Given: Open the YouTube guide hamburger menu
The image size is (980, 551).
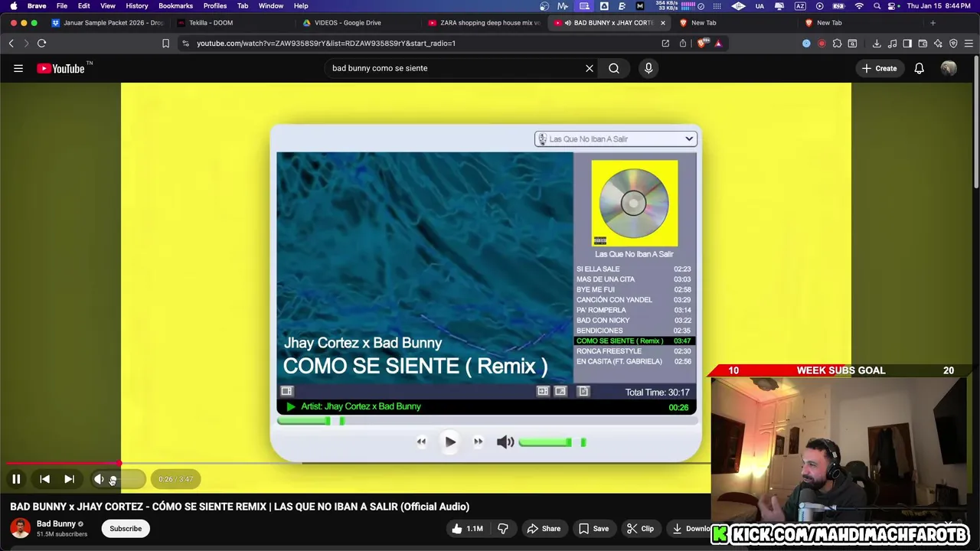Looking at the screenshot, I should pyautogui.click(x=18, y=69).
